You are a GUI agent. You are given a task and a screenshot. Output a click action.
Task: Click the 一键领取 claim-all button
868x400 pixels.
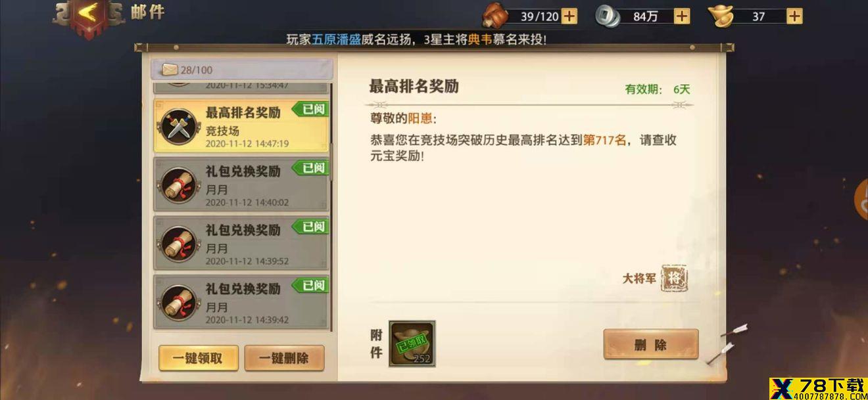tap(199, 358)
